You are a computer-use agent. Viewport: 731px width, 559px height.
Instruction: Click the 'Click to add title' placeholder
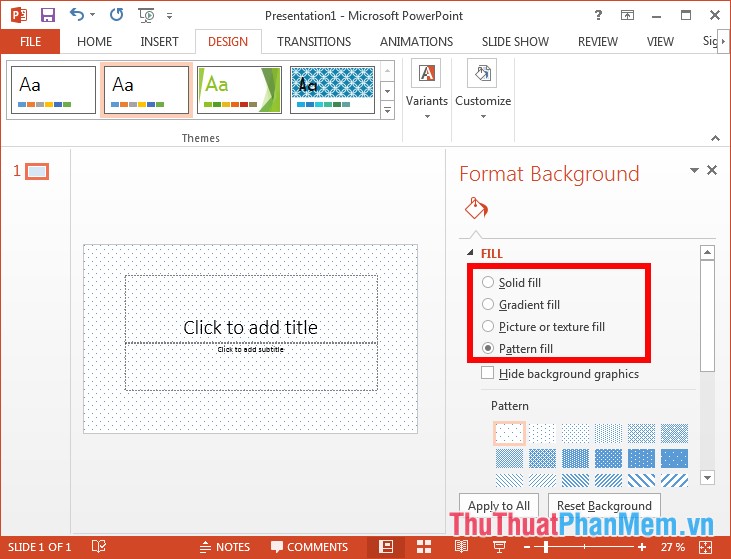pyautogui.click(x=251, y=328)
